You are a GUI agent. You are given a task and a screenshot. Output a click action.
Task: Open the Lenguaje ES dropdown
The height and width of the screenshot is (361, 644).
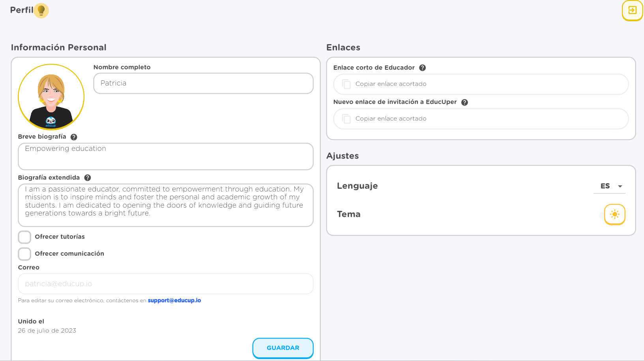609,186
